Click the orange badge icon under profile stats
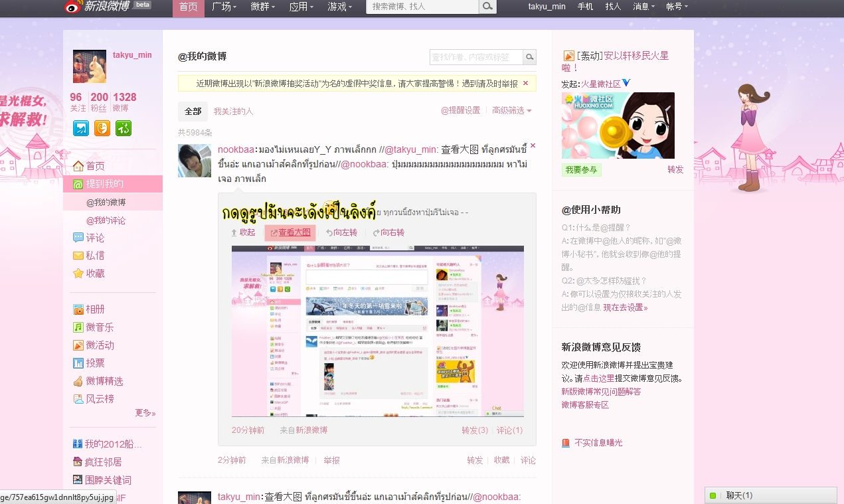Screen dimensions: 844x504 click(x=102, y=128)
